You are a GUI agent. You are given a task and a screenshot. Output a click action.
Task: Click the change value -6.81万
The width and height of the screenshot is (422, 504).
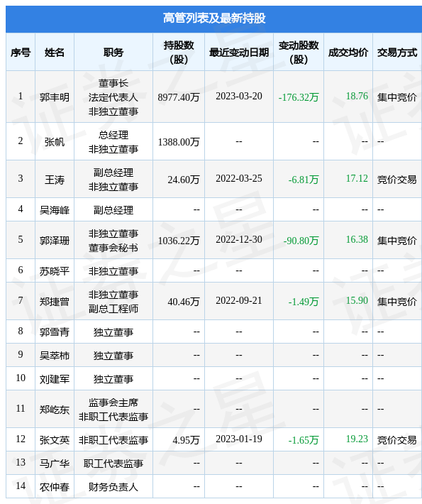click(304, 180)
